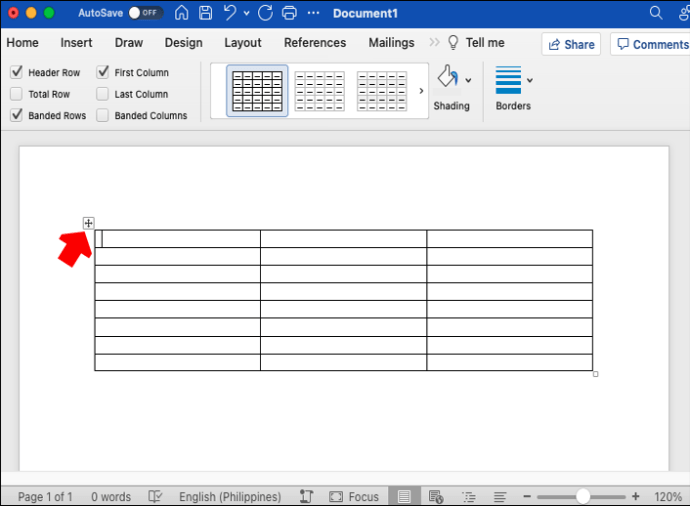
Task: Uncheck the First Column checkbox
Action: pyautogui.click(x=103, y=72)
